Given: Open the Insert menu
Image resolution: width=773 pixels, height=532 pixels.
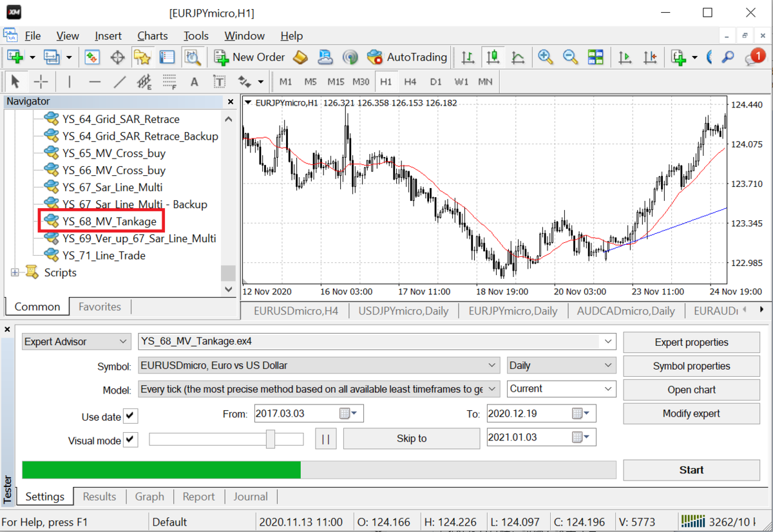Looking at the screenshot, I should click(108, 36).
